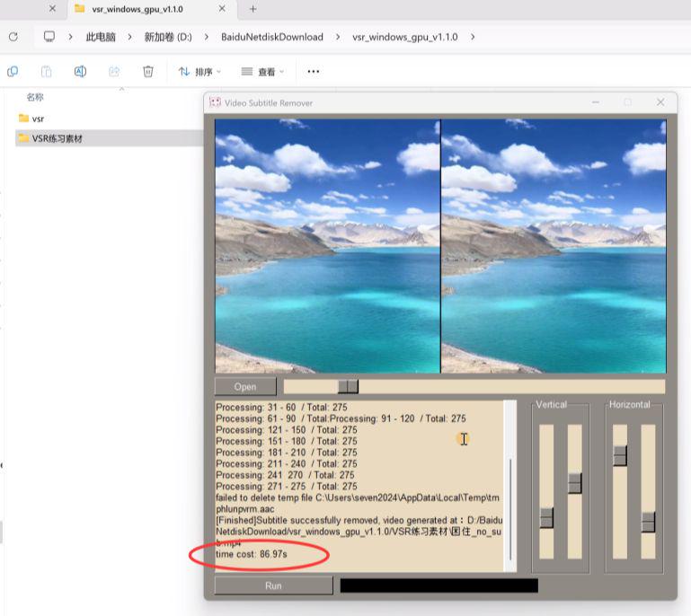The height and width of the screenshot is (616, 691).
Task: Click log line 'Processing: 271 - 275 / Total: 275'
Action: coord(287,487)
